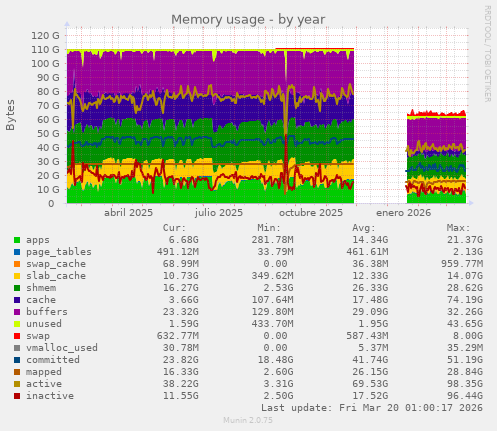Click the lime unused legend swatch
The height and width of the screenshot is (431, 497).
coord(17,324)
